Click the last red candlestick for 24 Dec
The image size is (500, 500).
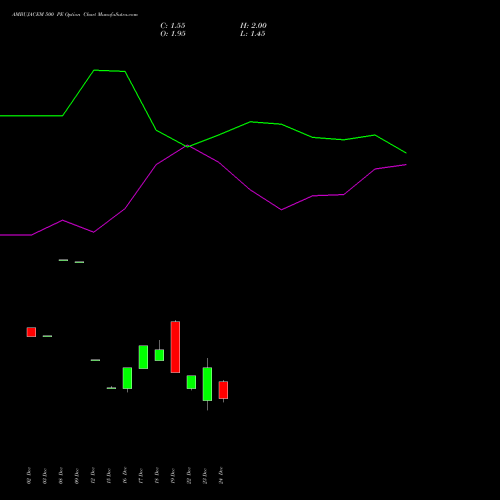coord(223,390)
